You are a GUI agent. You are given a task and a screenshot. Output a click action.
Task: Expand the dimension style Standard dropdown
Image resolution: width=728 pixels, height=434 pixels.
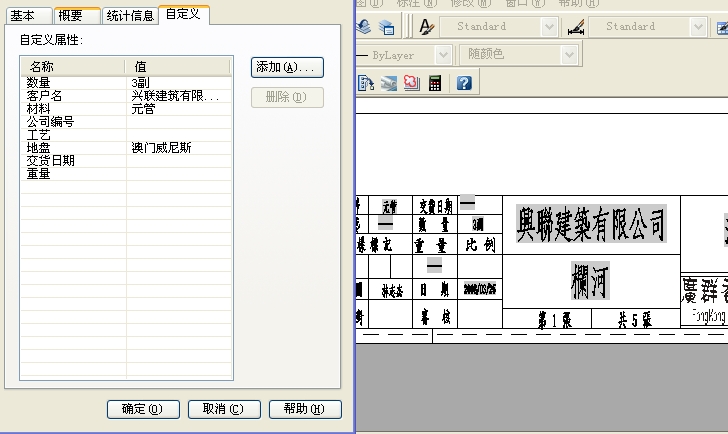698,26
